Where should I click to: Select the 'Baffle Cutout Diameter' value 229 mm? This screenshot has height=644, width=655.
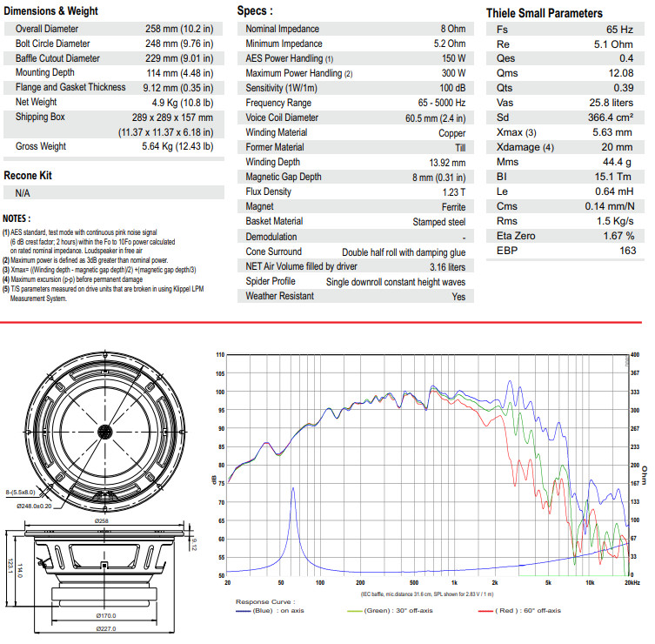pyautogui.click(x=179, y=58)
